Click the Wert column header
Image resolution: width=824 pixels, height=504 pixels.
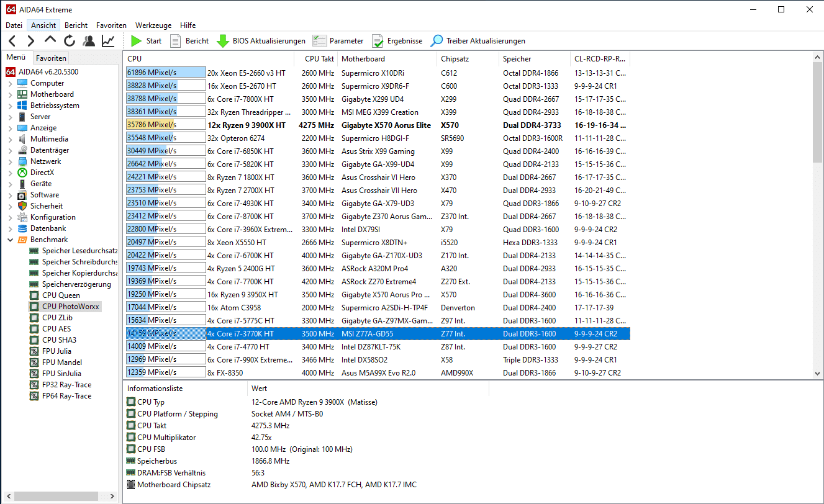[x=368, y=389]
